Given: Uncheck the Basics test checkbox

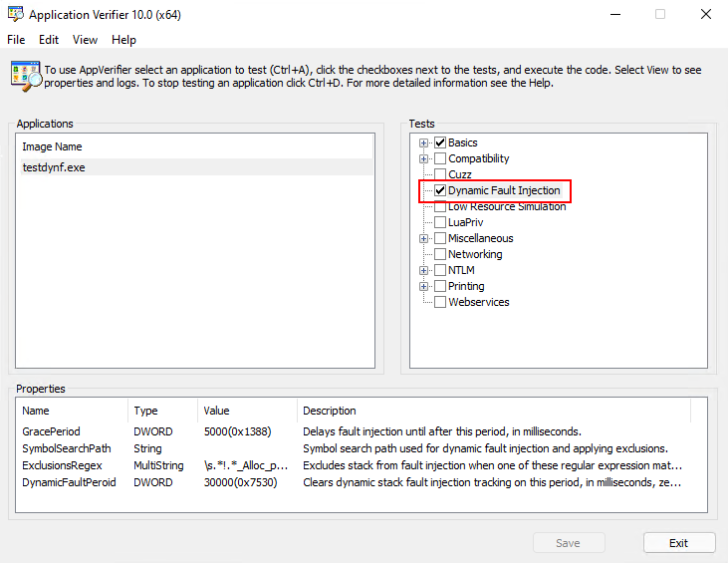Looking at the screenshot, I should tap(440, 142).
